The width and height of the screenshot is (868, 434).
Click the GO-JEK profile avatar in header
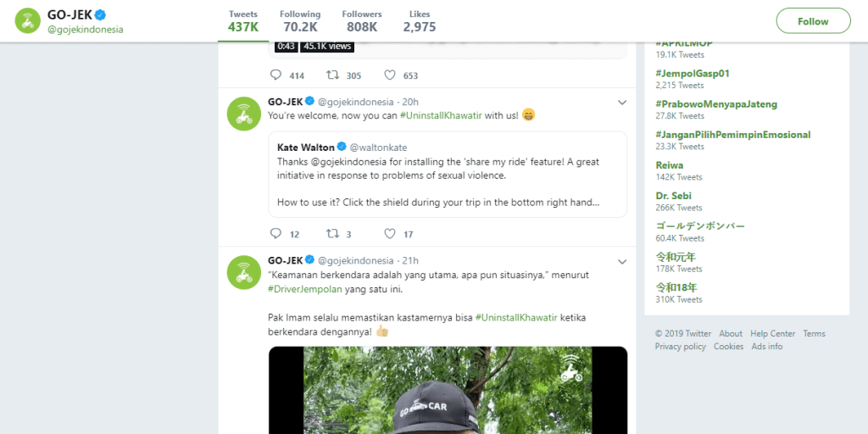(30, 21)
